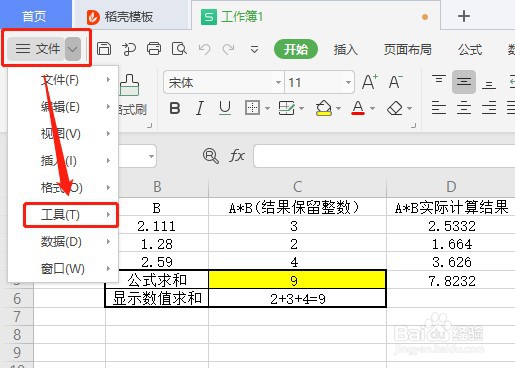The width and height of the screenshot is (515, 368).
Task: Click the 开始 ribbon tab
Action: 296,49
